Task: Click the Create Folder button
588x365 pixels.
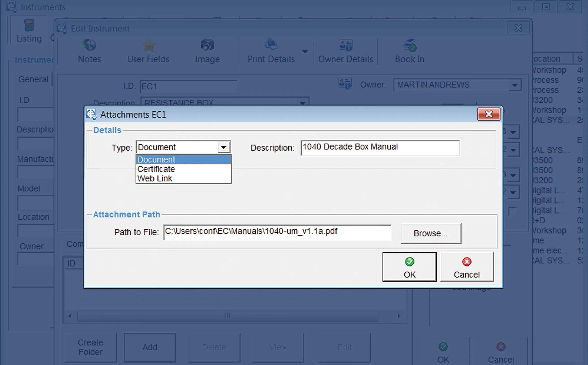Action: click(90, 347)
